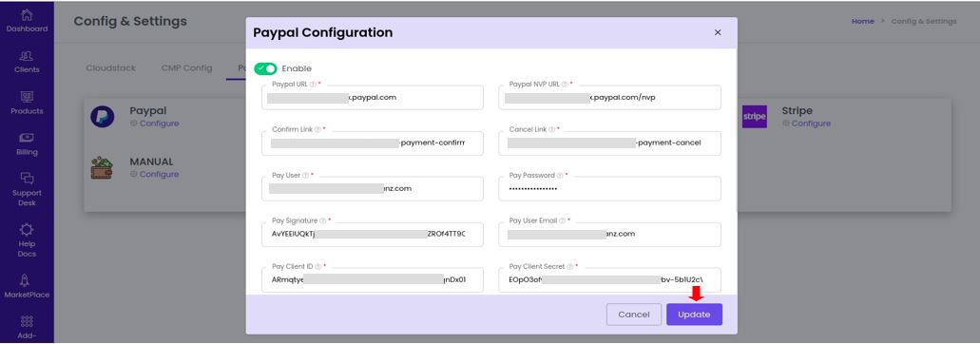Click help icon next to Pay User
The width and height of the screenshot is (980, 344).
coord(306,176)
